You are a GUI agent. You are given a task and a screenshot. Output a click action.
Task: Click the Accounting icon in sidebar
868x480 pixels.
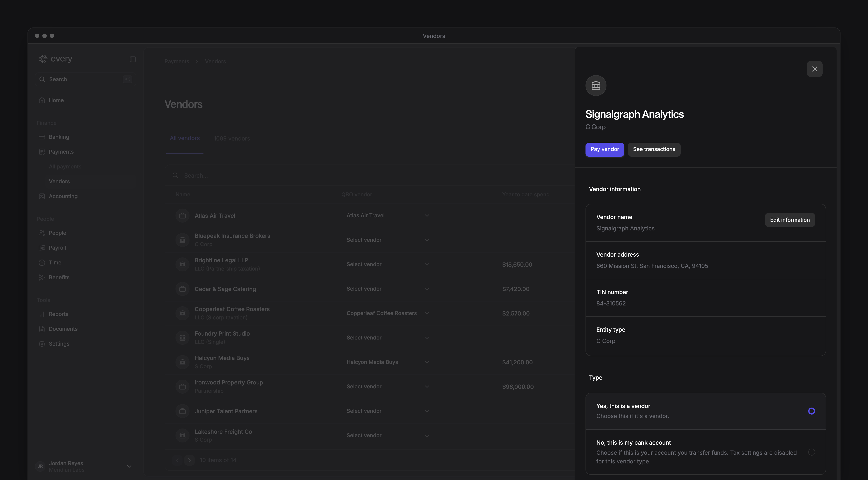[x=42, y=196]
